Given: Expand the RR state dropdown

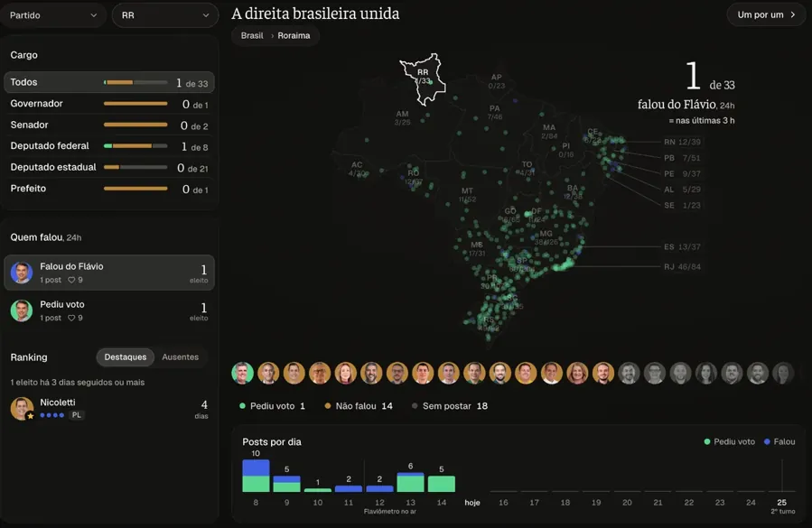Looking at the screenshot, I should [165, 15].
